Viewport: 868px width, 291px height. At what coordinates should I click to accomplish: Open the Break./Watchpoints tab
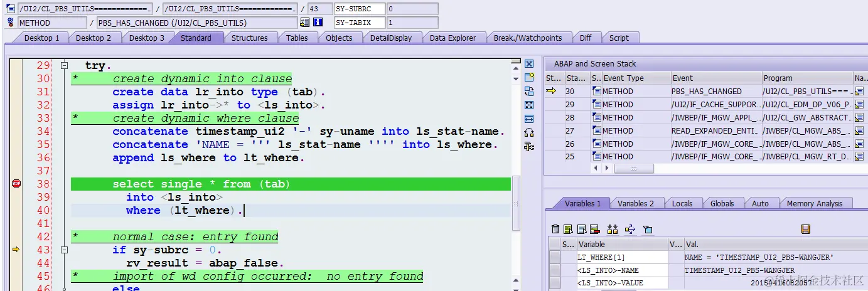click(528, 38)
